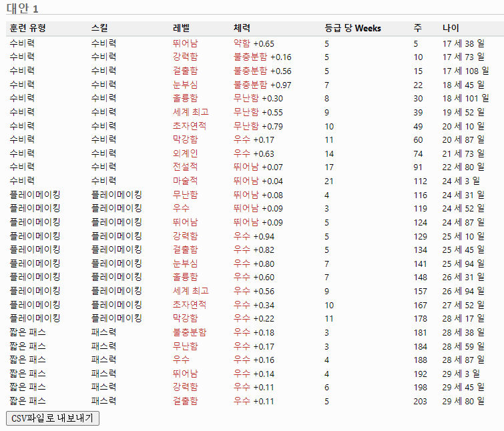Click the week total 124
Viewport: 504px width, 431px height.
tap(420, 223)
